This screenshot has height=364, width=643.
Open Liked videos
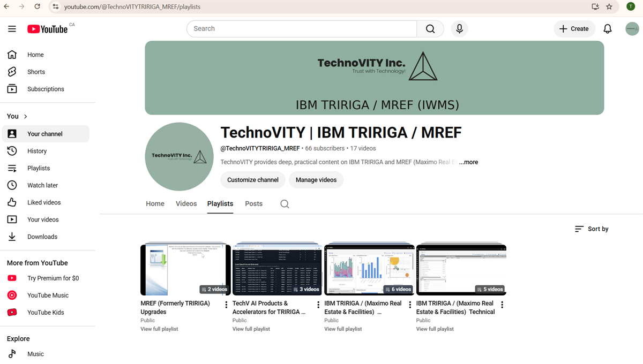(46, 202)
